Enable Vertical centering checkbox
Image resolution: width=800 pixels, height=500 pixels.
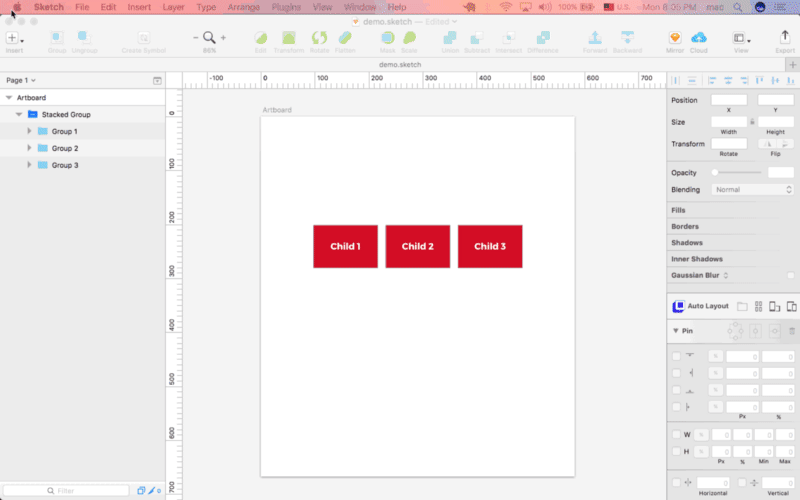742,482
